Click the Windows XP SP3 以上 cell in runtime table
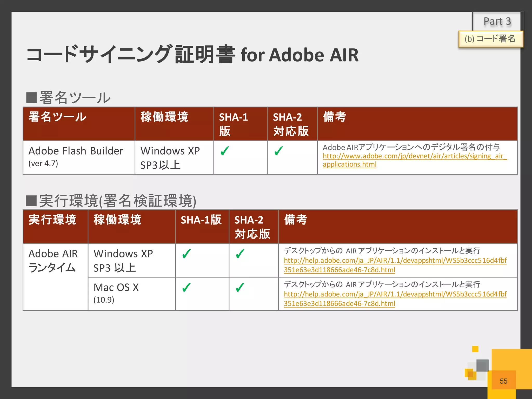 tap(132, 260)
